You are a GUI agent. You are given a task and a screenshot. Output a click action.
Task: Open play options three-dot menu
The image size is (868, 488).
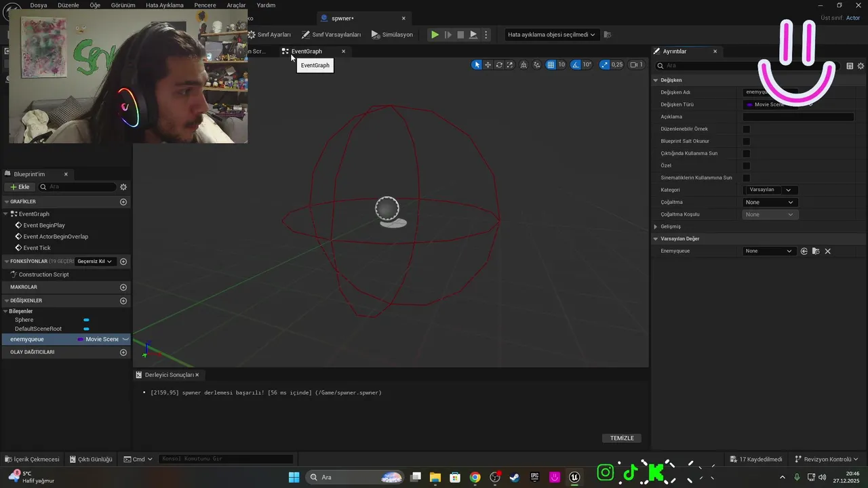point(486,35)
